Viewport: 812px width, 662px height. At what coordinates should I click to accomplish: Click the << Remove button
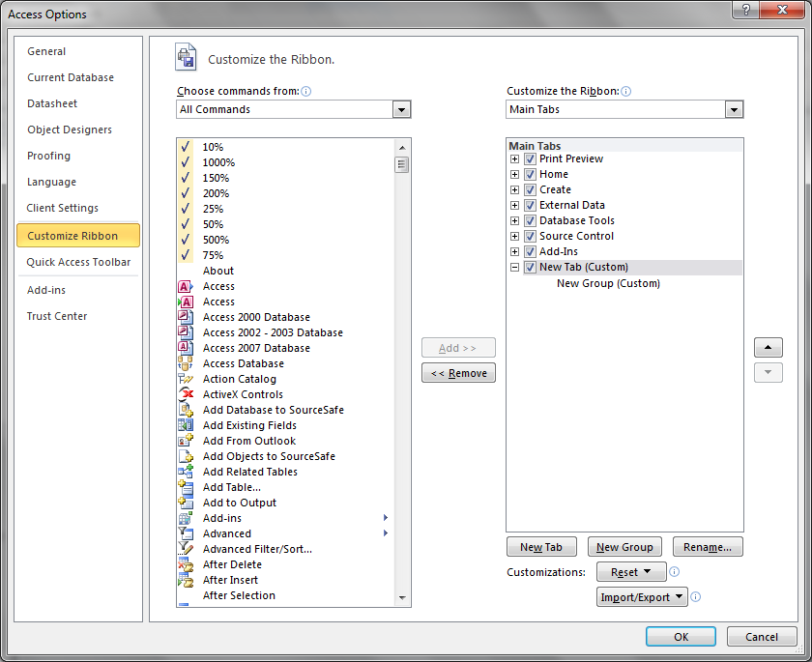458,373
